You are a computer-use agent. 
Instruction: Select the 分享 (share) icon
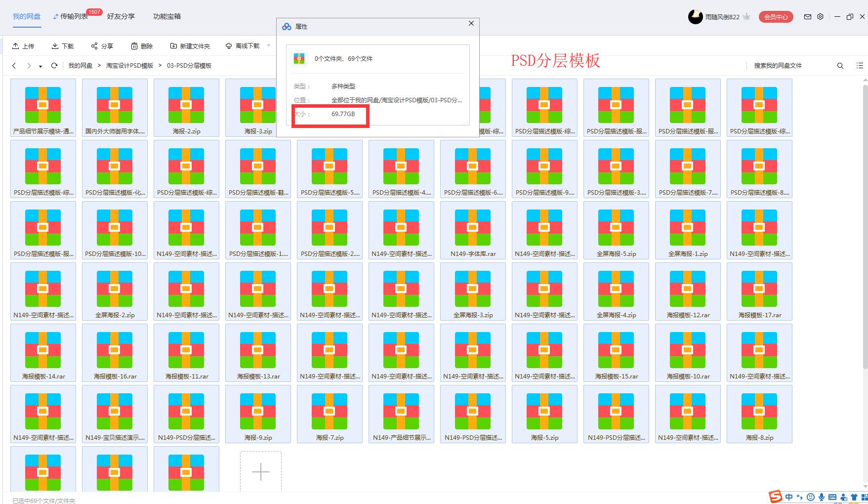tap(95, 45)
